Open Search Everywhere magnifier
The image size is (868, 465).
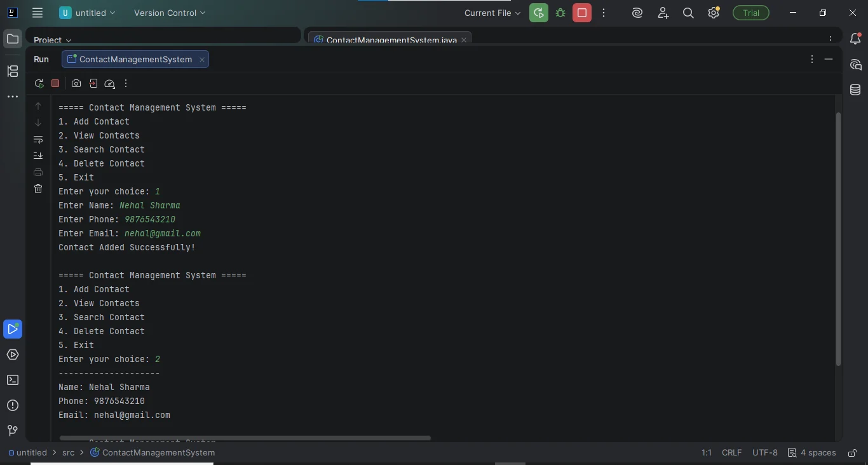coord(688,13)
